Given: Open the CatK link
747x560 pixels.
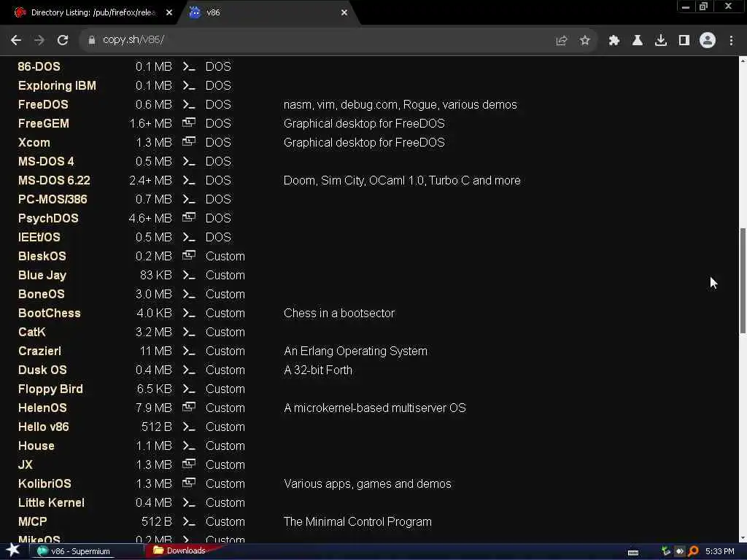Looking at the screenshot, I should pyautogui.click(x=32, y=332).
